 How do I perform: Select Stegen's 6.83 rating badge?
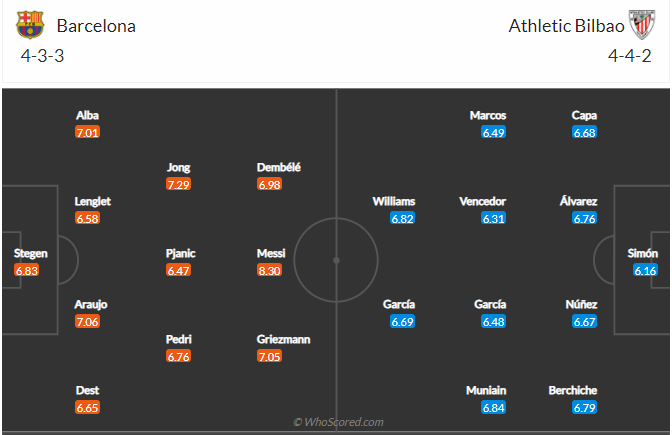tap(27, 270)
